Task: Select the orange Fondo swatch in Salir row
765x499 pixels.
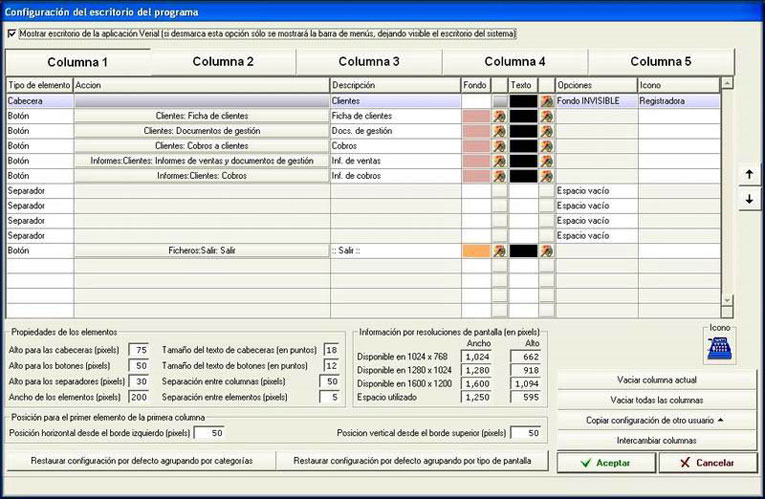Action: tap(476, 251)
